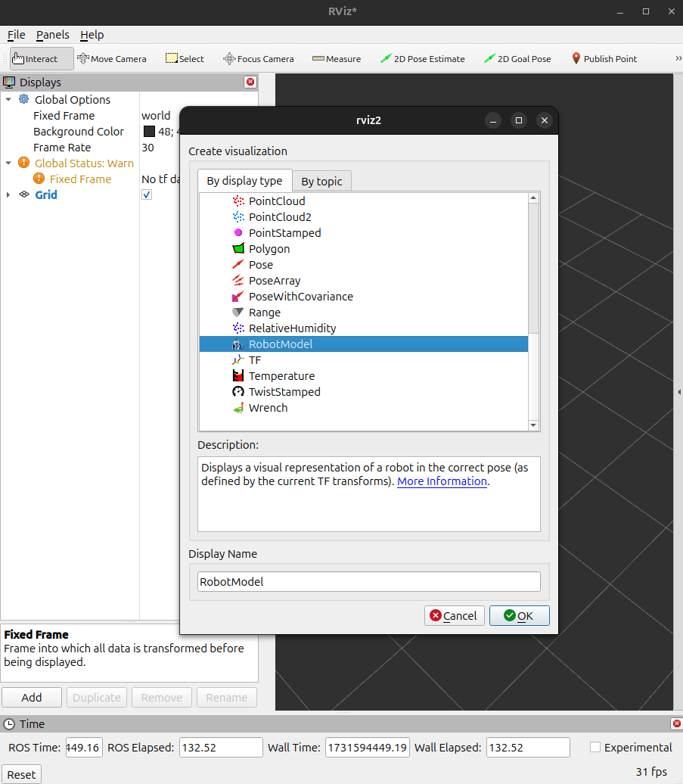Select the 2D Pose Estimate tool

coord(423,58)
